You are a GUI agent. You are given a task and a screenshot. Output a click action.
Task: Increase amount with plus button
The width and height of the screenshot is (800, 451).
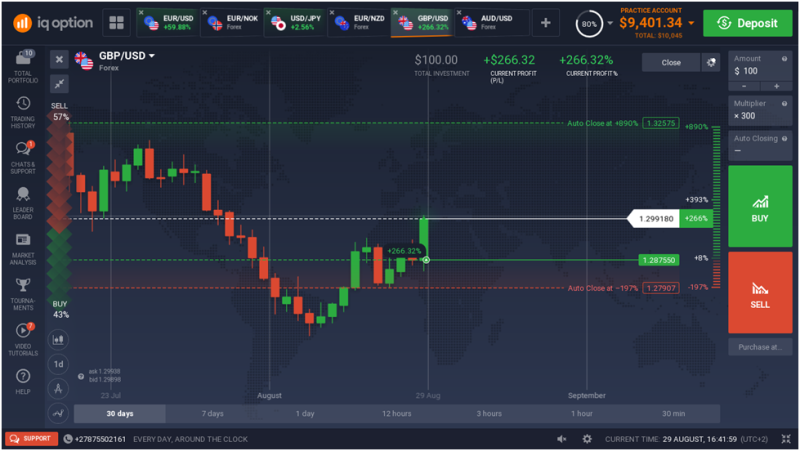pyautogui.click(x=777, y=86)
